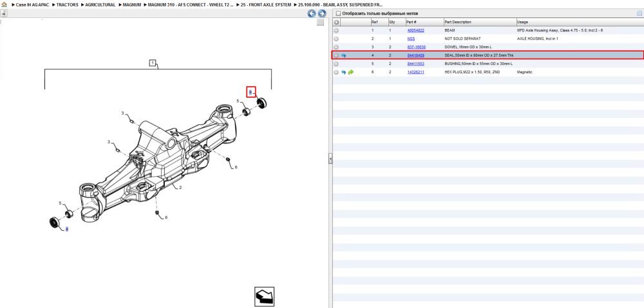644x308 pixels.
Task: Select the SEAL,50mm ID x 80mm OD description
Action: tap(479, 55)
